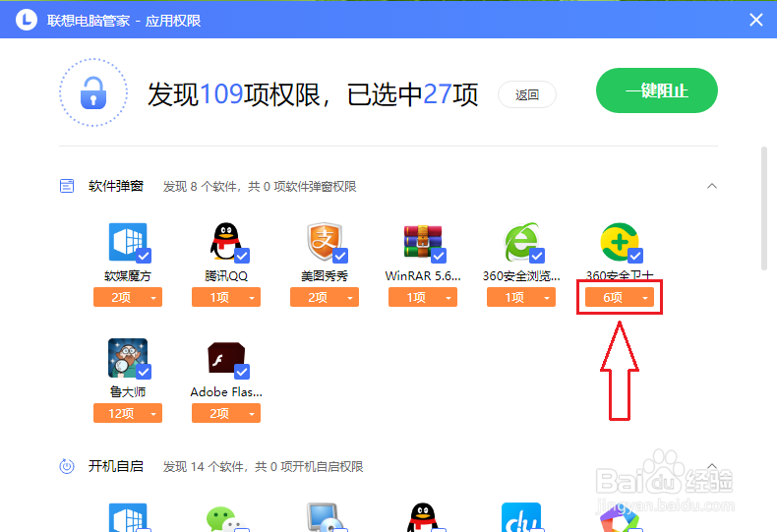Click the 软件弹窗 section title
The image size is (777, 532).
click(116, 186)
